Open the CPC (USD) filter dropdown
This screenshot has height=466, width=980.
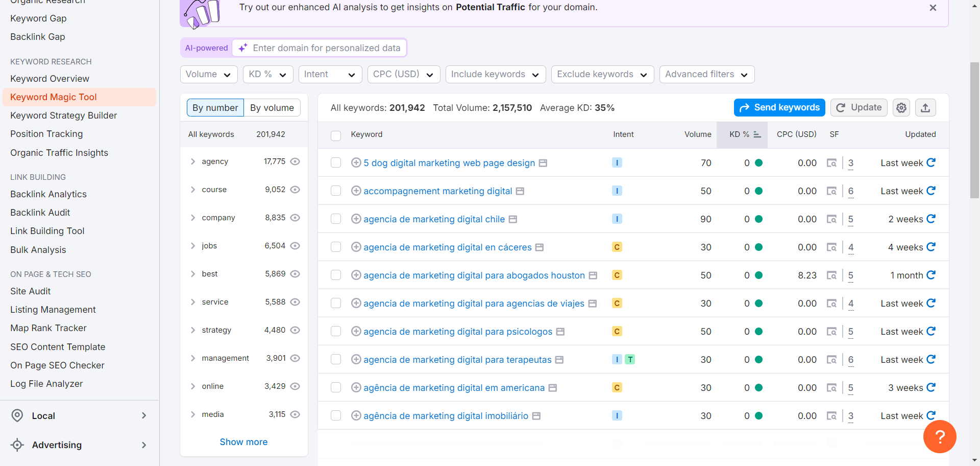(x=404, y=74)
